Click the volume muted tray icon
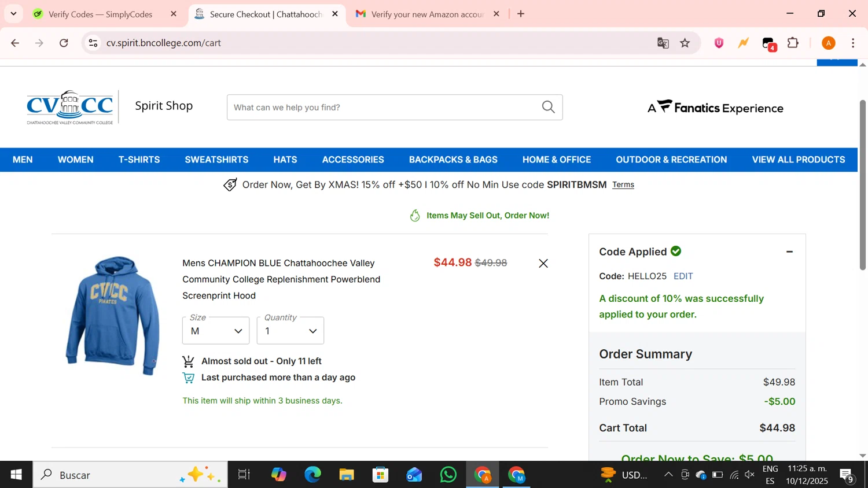868x488 pixels. tap(750, 475)
